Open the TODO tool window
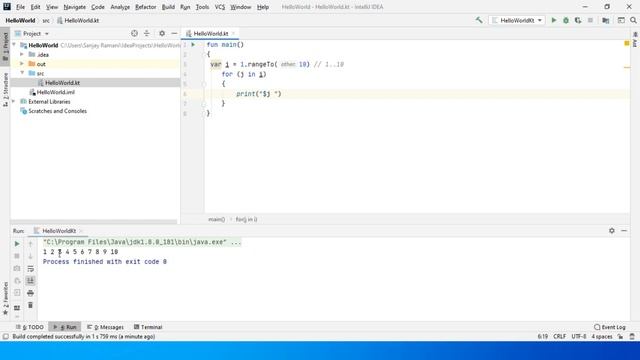 [30, 327]
